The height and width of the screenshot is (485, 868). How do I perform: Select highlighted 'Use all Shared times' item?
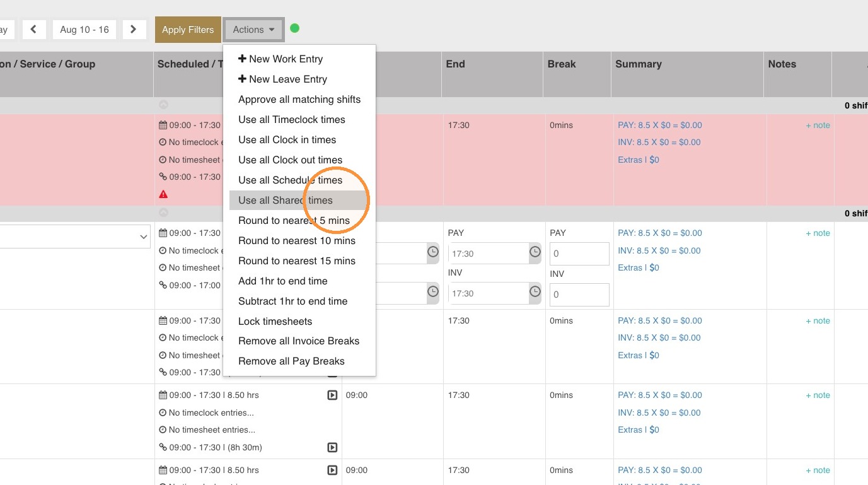coord(299,201)
